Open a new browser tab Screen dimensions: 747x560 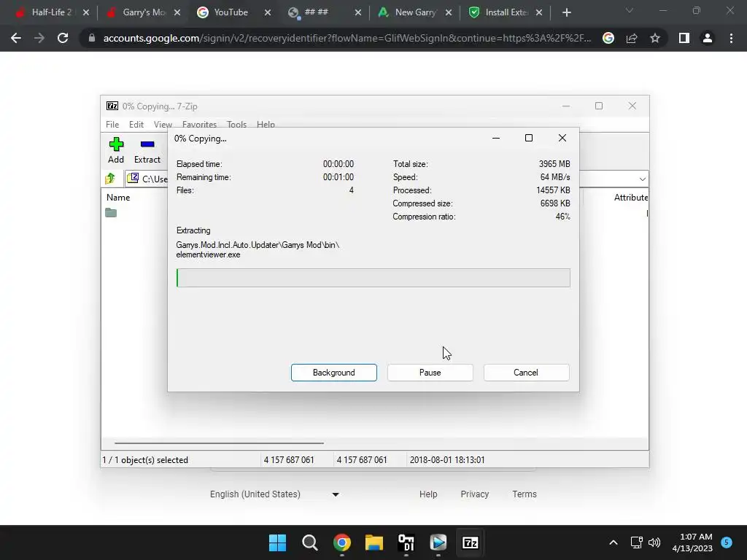[x=566, y=13]
